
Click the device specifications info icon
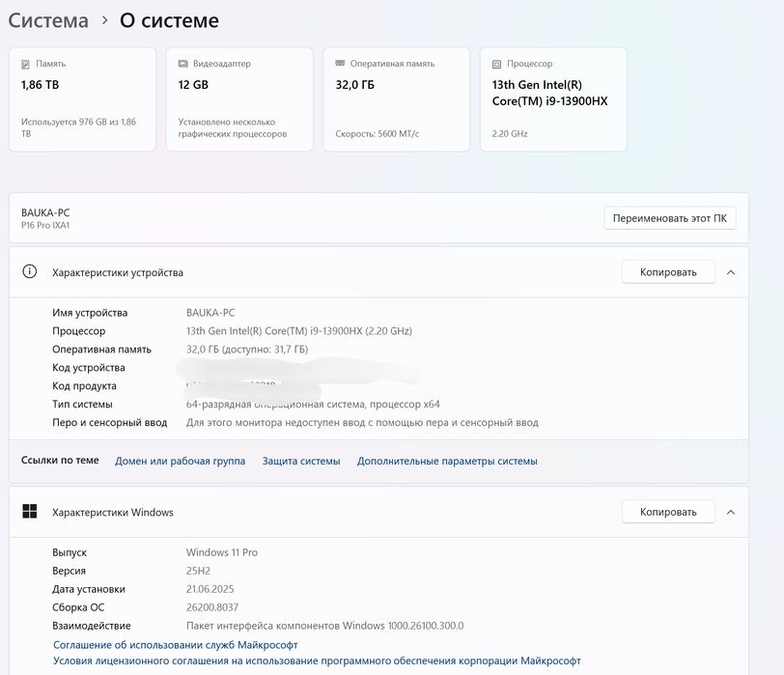click(30, 272)
